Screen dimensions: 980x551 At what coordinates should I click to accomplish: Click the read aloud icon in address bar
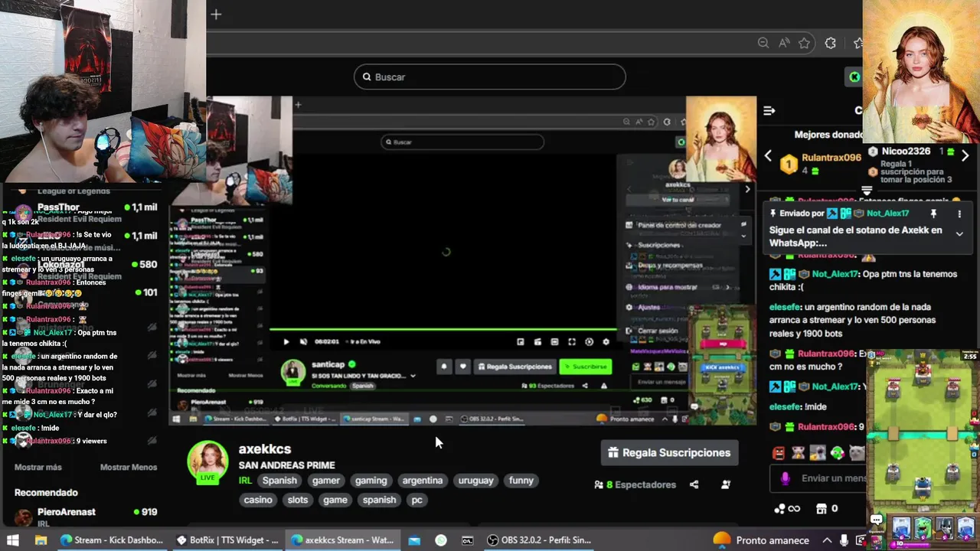click(x=784, y=43)
